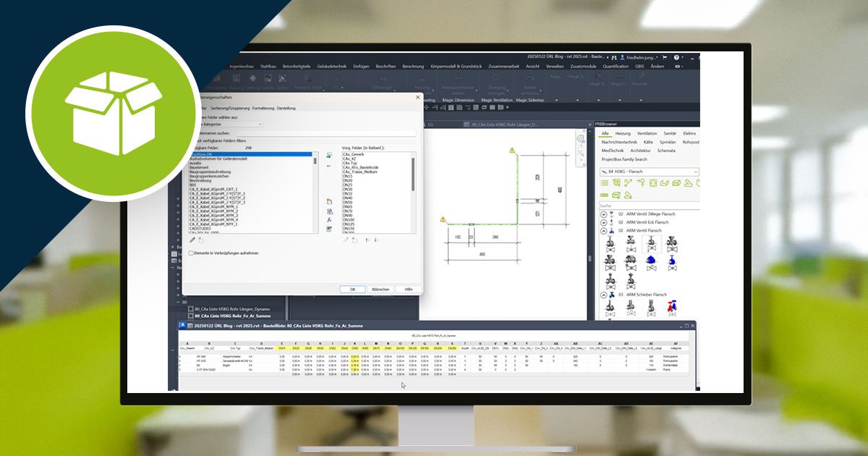This screenshot has width=868, height=456.
Task: Open the Heizung tab in PRIBrowser
Action: [622, 134]
